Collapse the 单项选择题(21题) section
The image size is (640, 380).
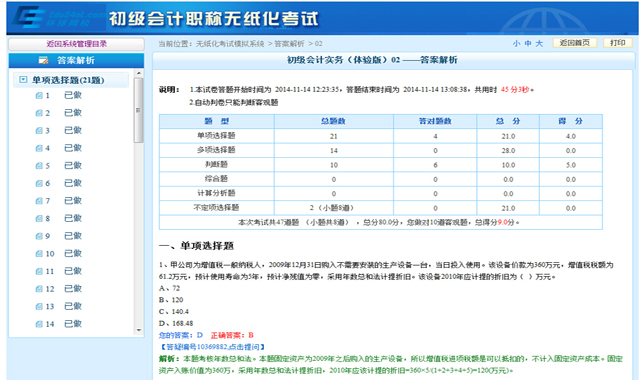(x=23, y=80)
